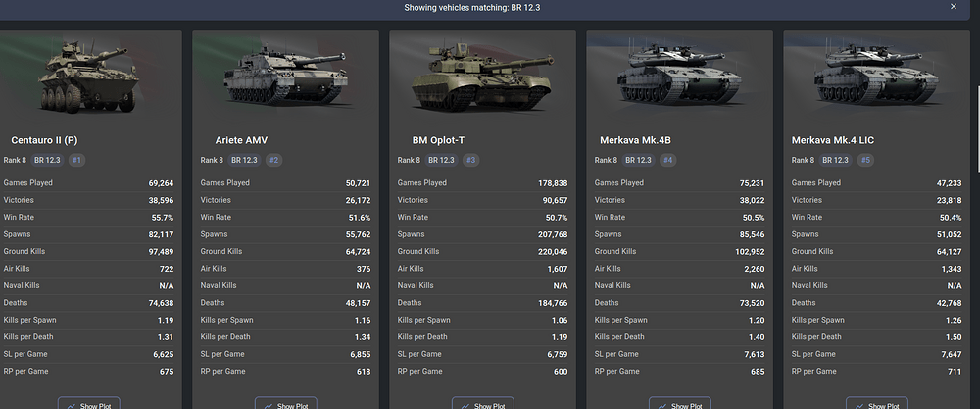Click the BM Oplot-T vehicle title
The width and height of the screenshot is (980, 409).
click(x=438, y=140)
